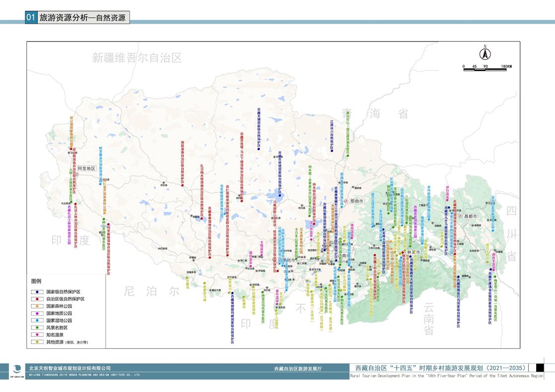Screen dimensions: 555x392
Task: Click the 01 section number box
Action: coord(31,17)
